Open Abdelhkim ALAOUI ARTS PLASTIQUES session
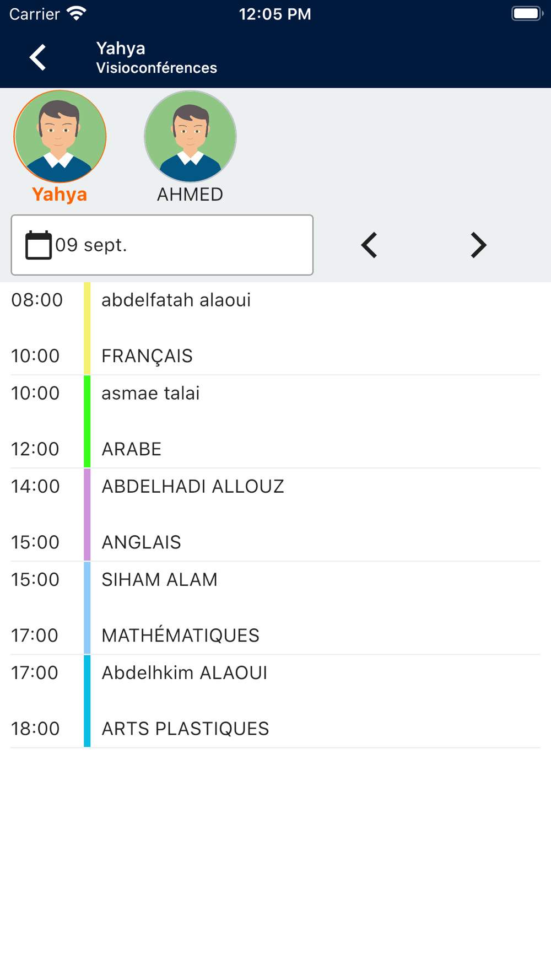The image size is (551, 980). click(275, 701)
